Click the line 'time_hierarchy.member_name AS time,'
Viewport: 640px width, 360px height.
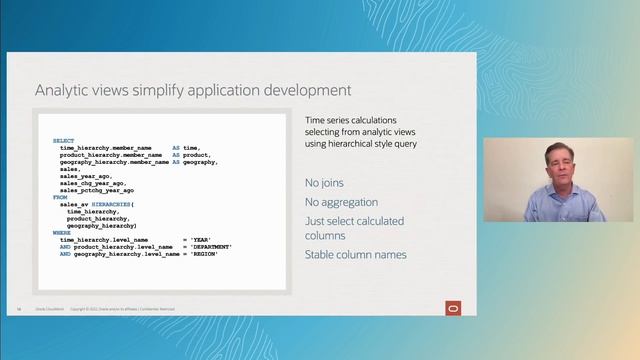click(130, 148)
